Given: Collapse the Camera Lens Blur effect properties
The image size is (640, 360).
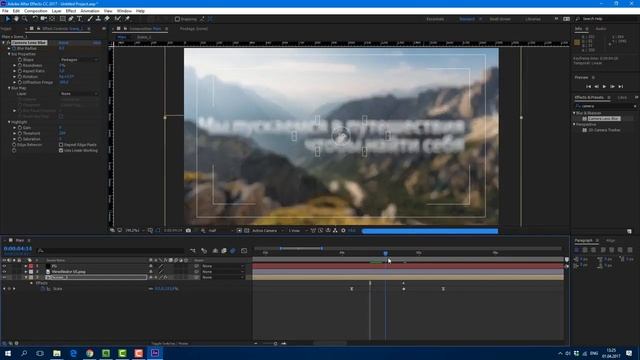Looking at the screenshot, I should coord(4,42).
